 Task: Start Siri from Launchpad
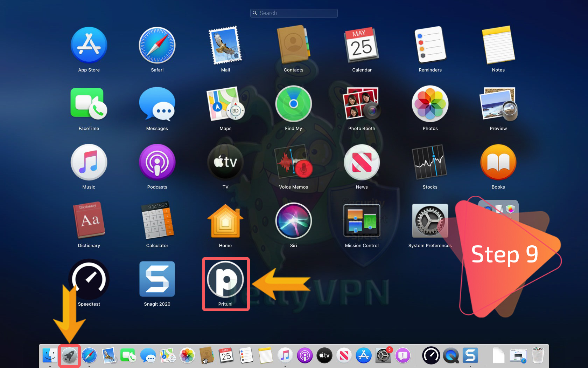click(293, 221)
